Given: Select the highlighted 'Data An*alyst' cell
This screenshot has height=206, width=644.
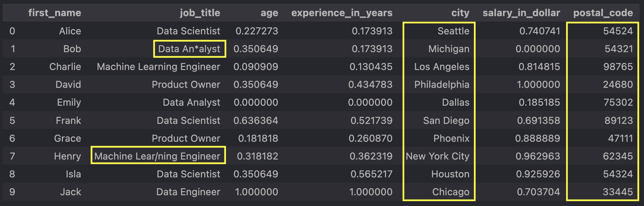Looking at the screenshot, I should 189,49.
